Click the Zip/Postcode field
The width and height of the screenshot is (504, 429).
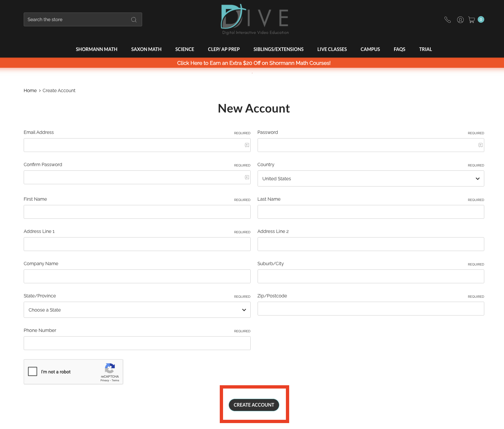coord(371,309)
